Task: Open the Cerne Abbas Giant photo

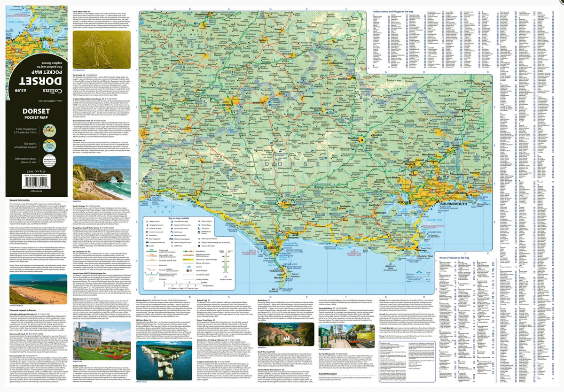Action: point(102,50)
